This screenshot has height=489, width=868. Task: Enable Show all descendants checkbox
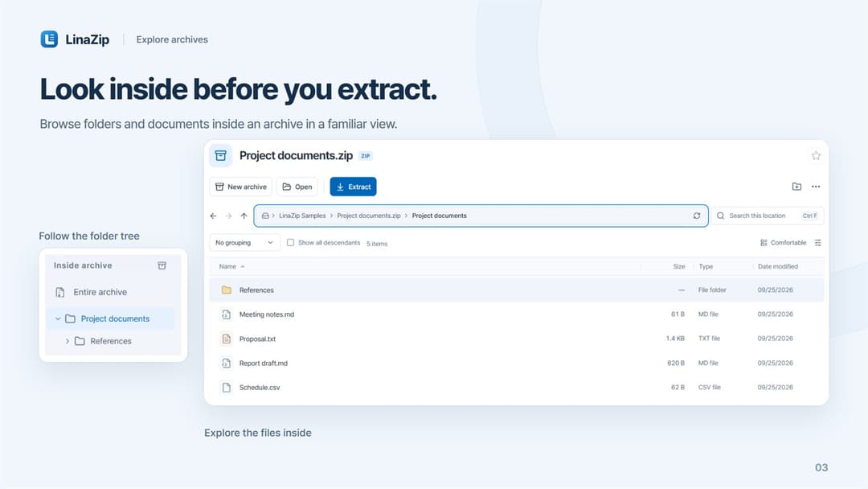click(x=291, y=243)
